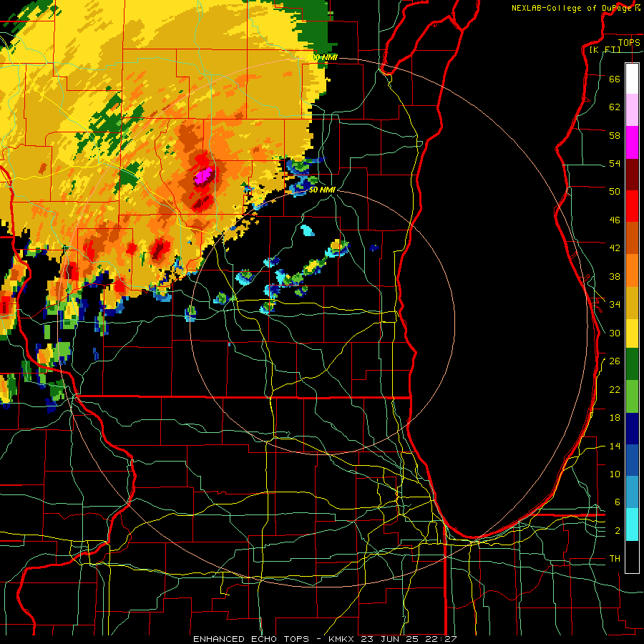Click the "TOPS" legend title

(x=629, y=43)
